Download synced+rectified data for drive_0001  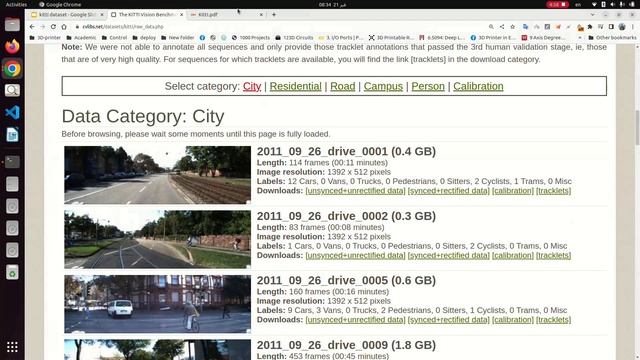point(448,191)
